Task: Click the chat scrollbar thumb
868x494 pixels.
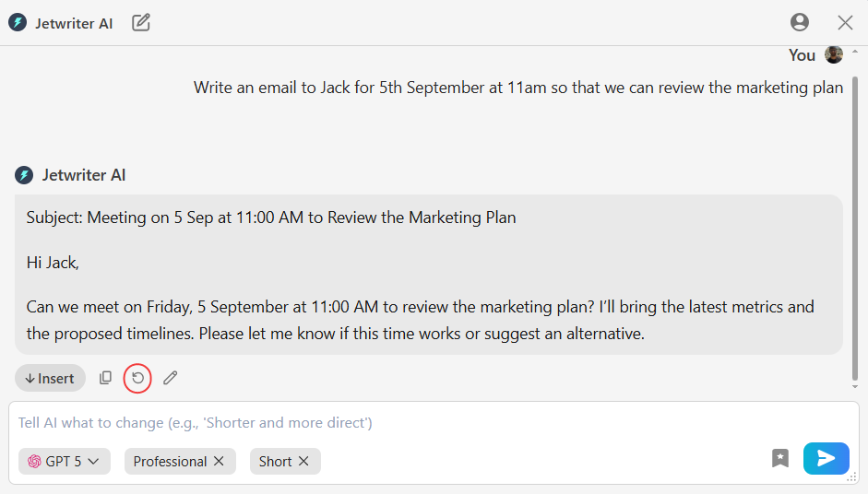Action: [854, 221]
